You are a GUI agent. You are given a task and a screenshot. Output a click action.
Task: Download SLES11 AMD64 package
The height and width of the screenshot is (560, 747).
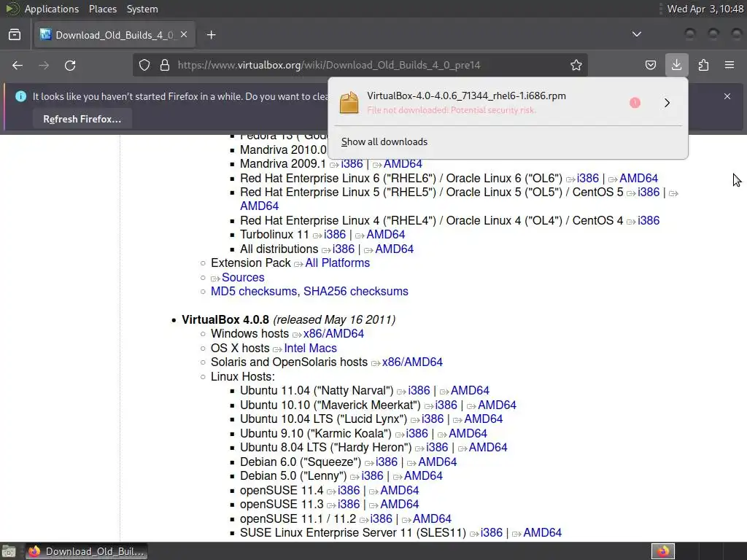(x=543, y=532)
